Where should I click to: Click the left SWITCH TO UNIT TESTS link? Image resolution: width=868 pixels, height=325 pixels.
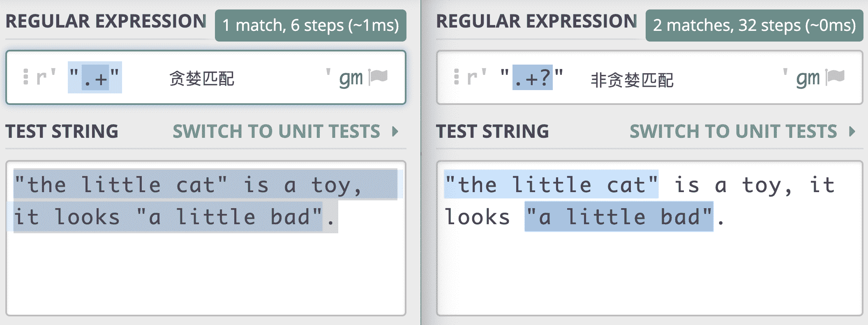pyautogui.click(x=276, y=132)
